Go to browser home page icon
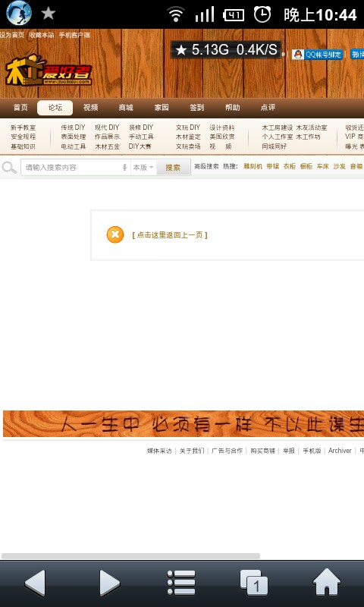 tap(327, 582)
